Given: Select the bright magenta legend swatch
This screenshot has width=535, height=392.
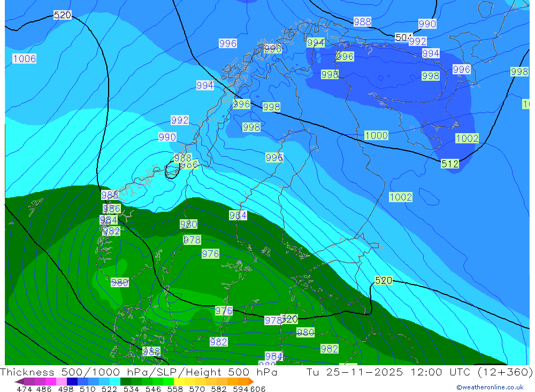Looking at the screenshot, I should (51, 381).
